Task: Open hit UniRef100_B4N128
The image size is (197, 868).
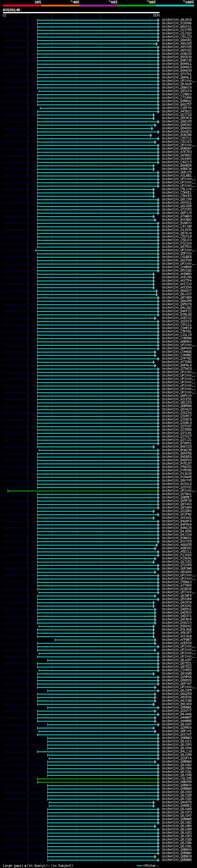Action: pyautogui.click(x=177, y=528)
